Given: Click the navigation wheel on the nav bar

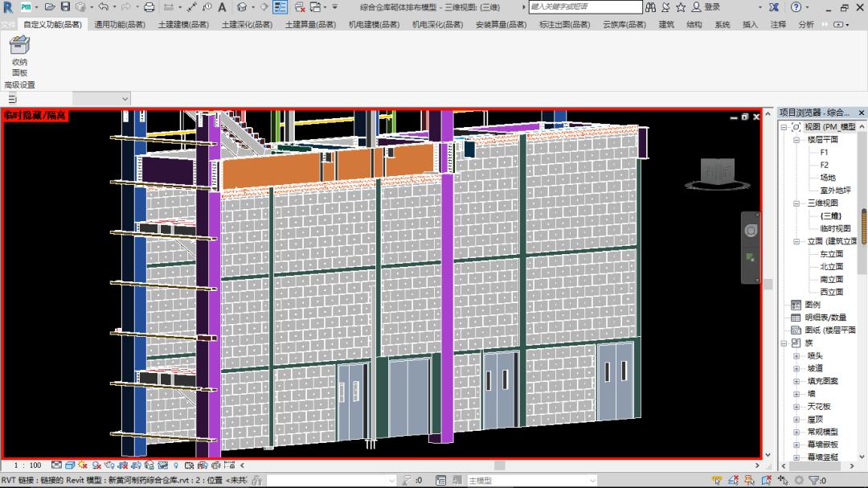Looking at the screenshot, I should [751, 231].
